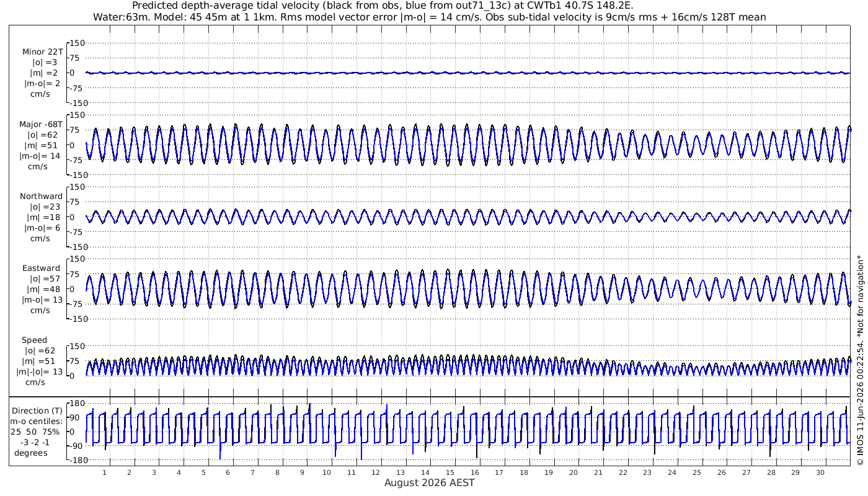This screenshot has width=868, height=496.
Task: Click the 180 tick on Direction axis
Action: (x=77, y=404)
